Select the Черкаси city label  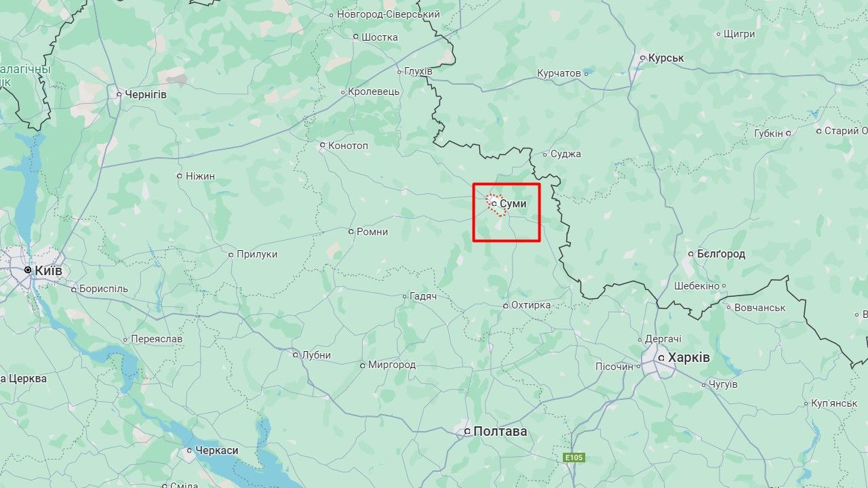(217, 450)
